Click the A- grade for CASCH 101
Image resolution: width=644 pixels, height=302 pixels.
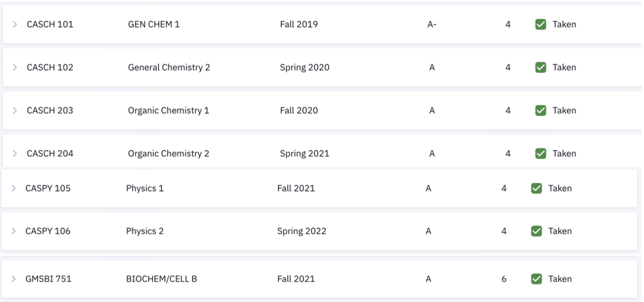click(432, 24)
